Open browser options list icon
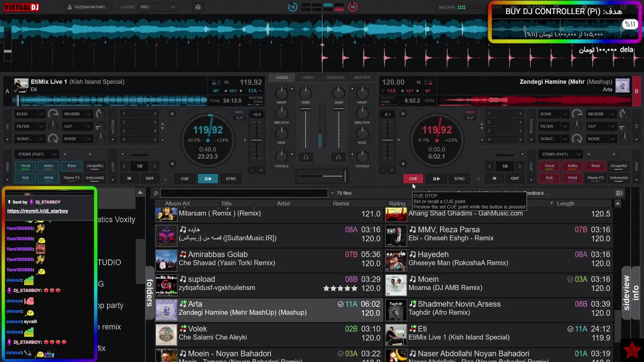Screen dimensions: 644x362 tap(619, 193)
